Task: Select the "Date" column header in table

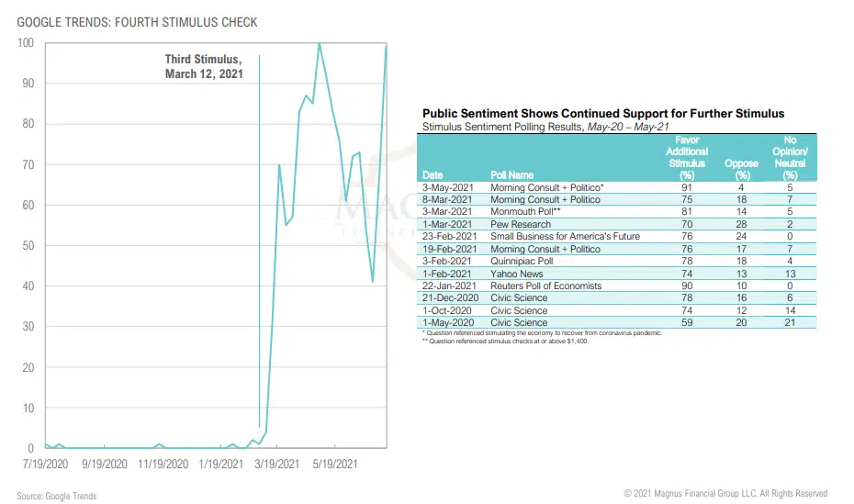Action: 433,174
